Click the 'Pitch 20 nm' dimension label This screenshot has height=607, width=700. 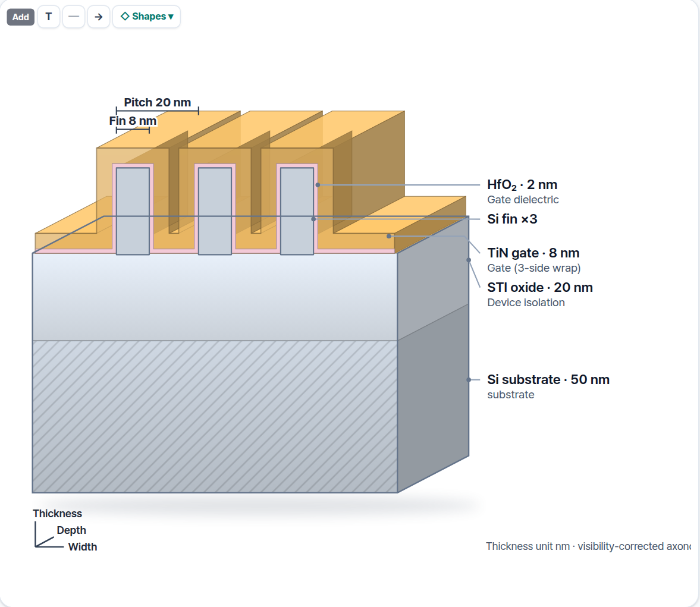coord(157,102)
